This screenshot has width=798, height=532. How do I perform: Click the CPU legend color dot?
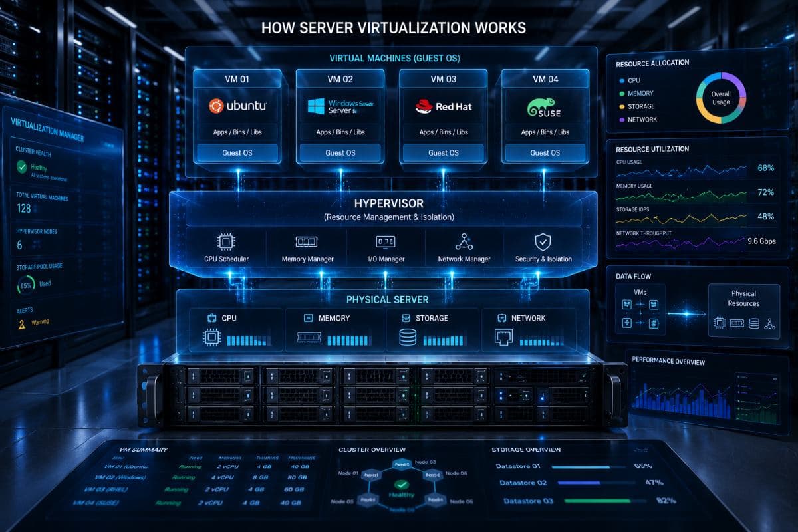click(x=620, y=81)
